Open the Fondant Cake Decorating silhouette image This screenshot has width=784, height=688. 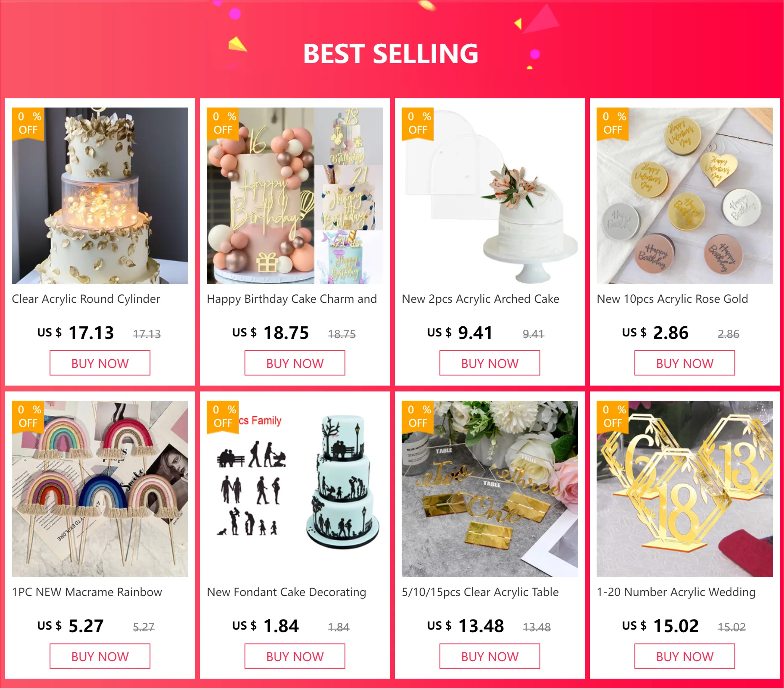coord(295,489)
